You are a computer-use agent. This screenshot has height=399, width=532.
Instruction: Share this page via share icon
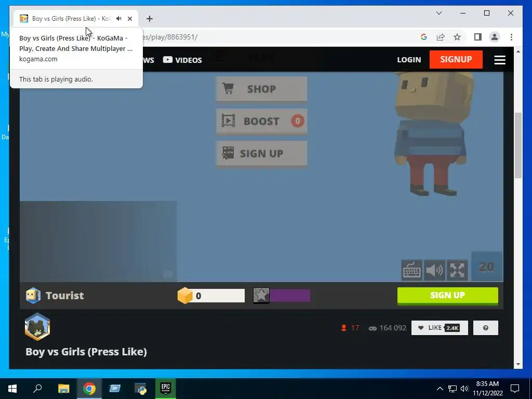pyautogui.click(x=441, y=37)
